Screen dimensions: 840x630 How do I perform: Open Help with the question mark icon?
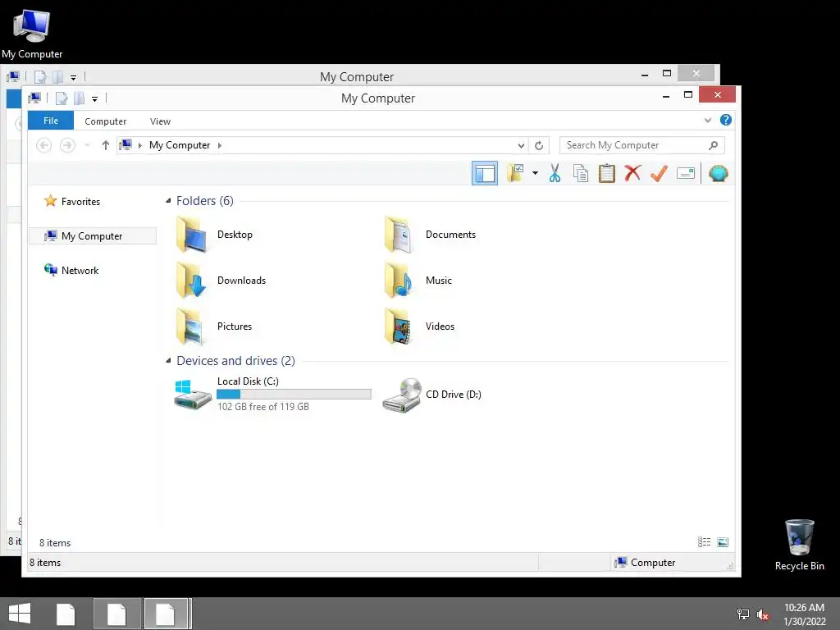726,120
